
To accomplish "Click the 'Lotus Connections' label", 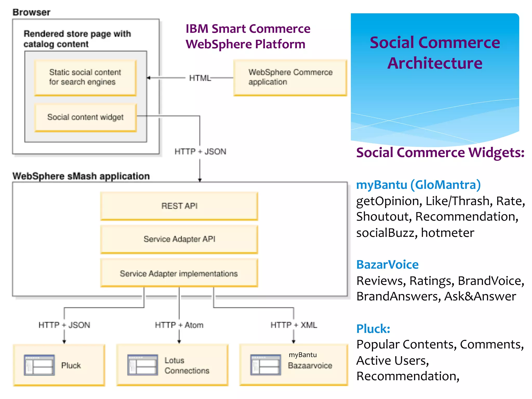I will point(187,365).
